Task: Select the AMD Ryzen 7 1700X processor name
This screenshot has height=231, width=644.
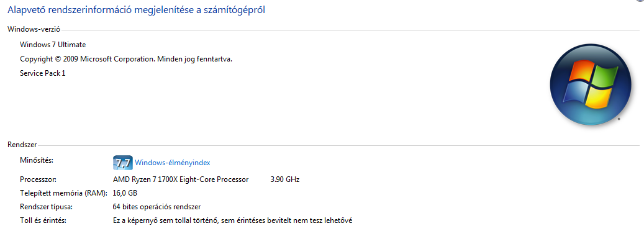Action: click(181, 179)
